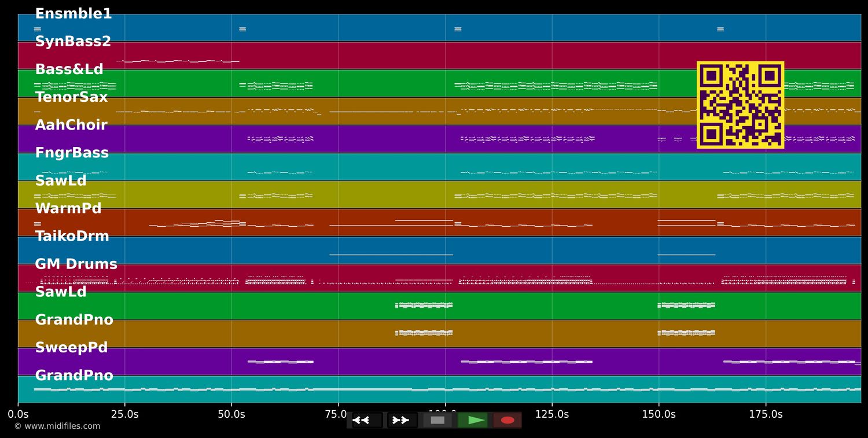Click the fast-forward button
868x438 pixels.
pos(401,420)
